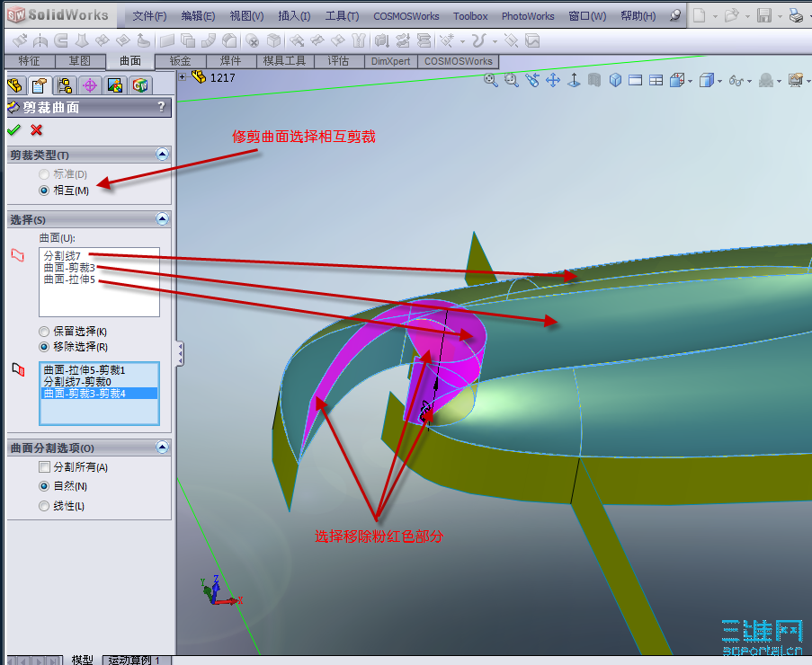Click the blue 3D cube view icon
The width and height of the screenshot is (812, 665).
coord(615,80)
